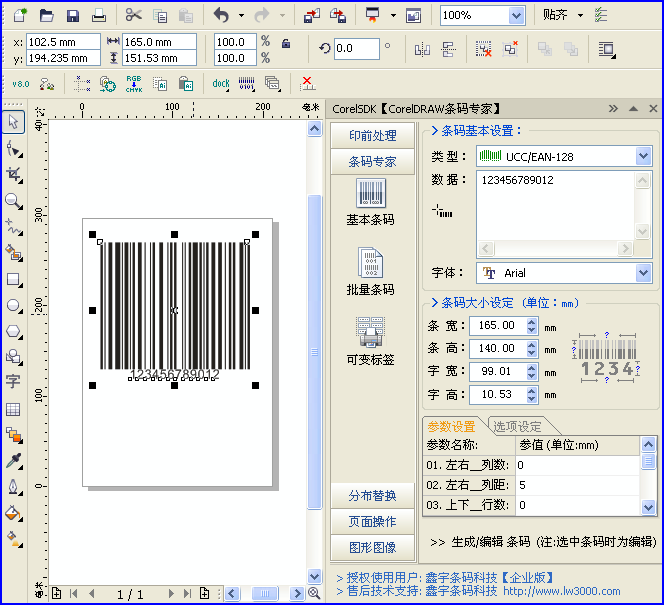Screen dimensions: 664x605
Task: Click the 02. 左右__列距 value cell 5
Action: (x=577, y=485)
